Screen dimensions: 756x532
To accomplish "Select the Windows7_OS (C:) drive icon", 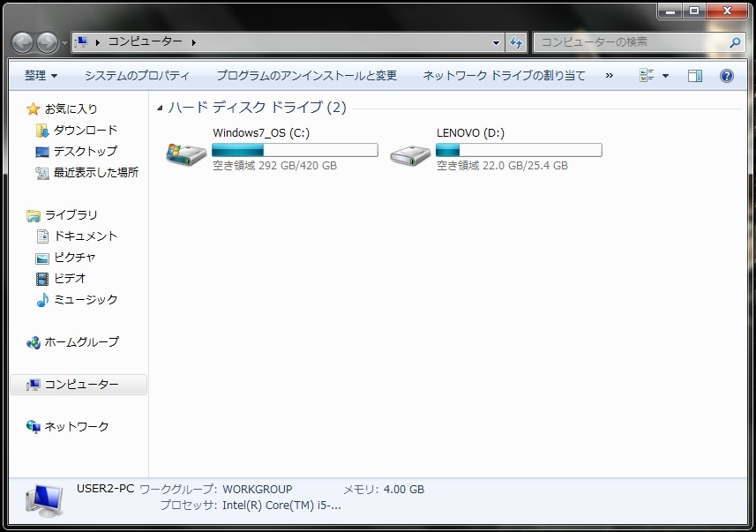I will point(185,154).
